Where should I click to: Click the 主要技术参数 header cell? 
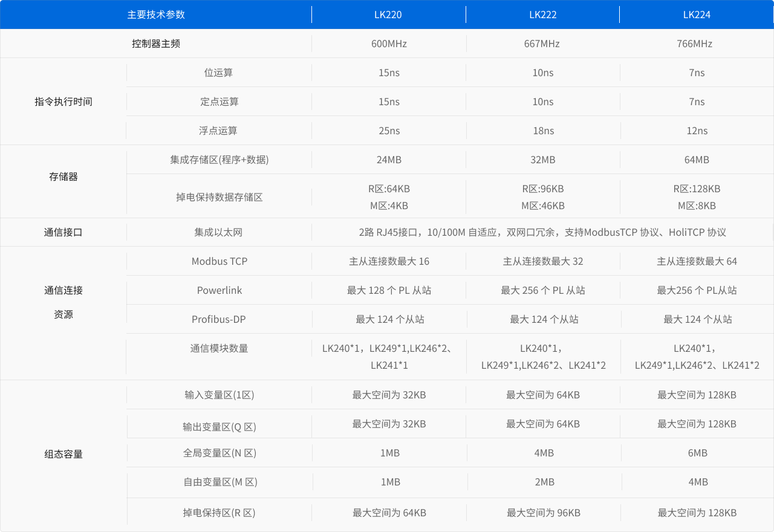[156, 15]
